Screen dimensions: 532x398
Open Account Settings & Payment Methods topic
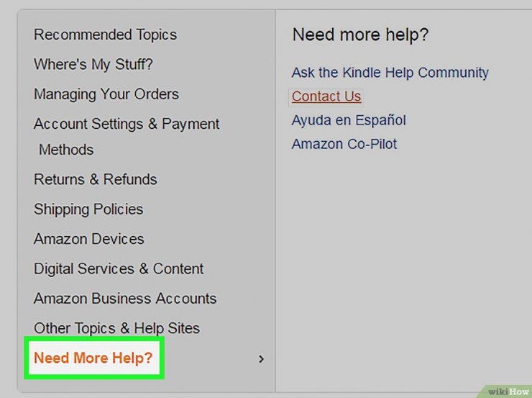127,137
